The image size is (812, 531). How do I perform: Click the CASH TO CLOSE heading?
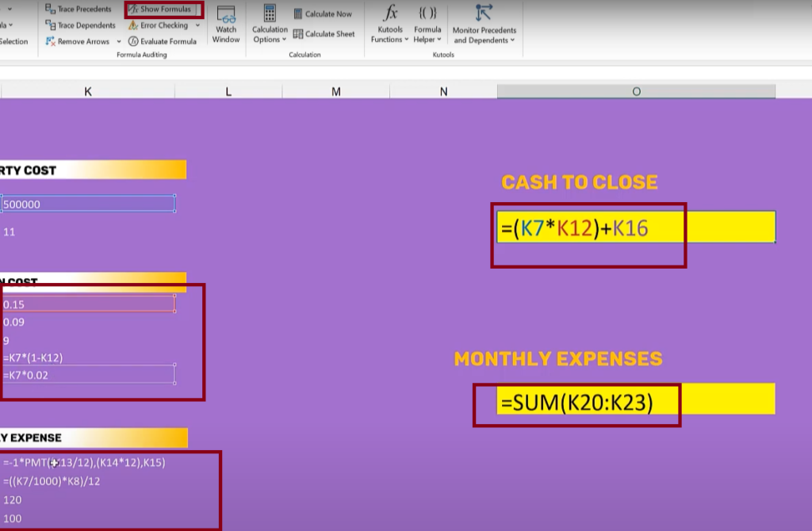[x=580, y=182]
